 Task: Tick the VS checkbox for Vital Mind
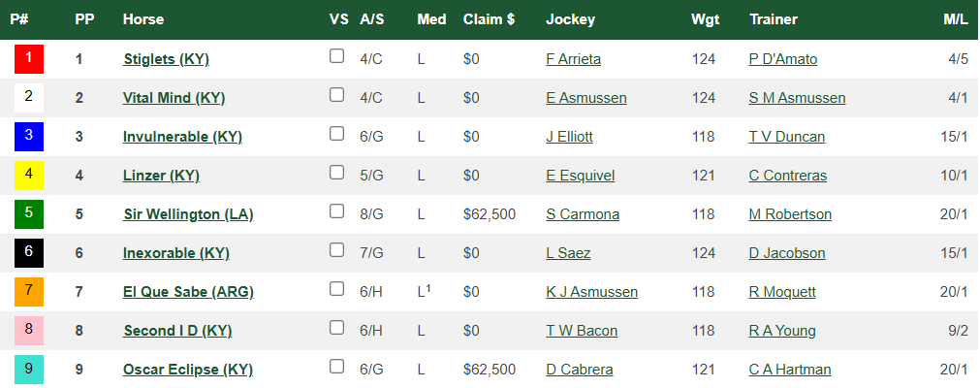(337, 95)
